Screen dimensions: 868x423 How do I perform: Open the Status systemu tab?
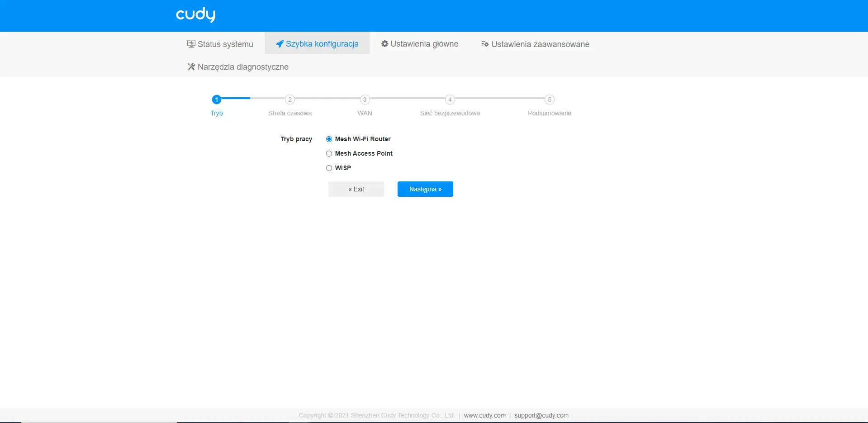point(225,44)
